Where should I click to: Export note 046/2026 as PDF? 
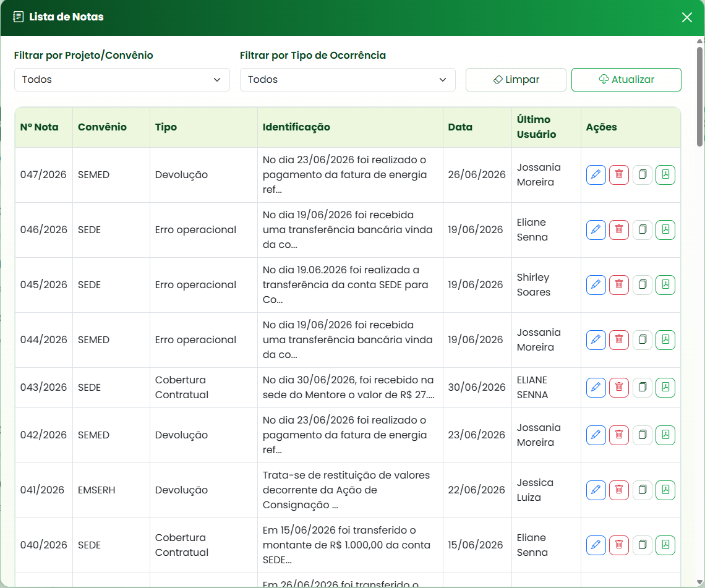pos(665,230)
